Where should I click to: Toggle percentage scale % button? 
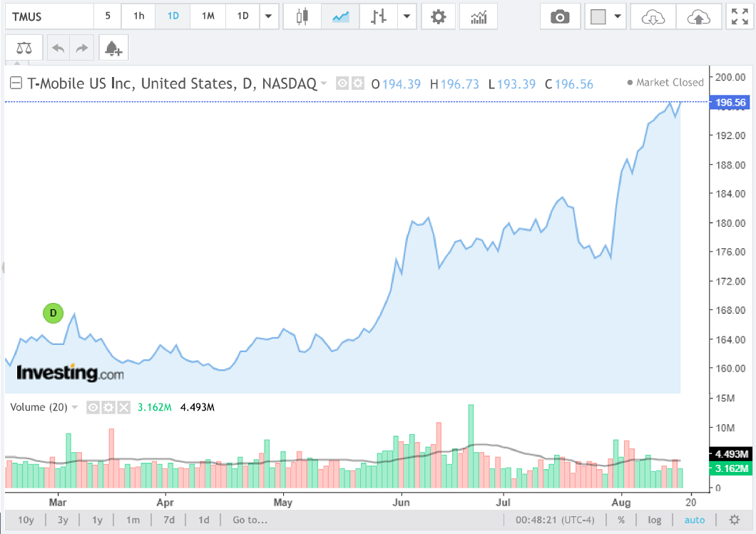pos(621,520)
